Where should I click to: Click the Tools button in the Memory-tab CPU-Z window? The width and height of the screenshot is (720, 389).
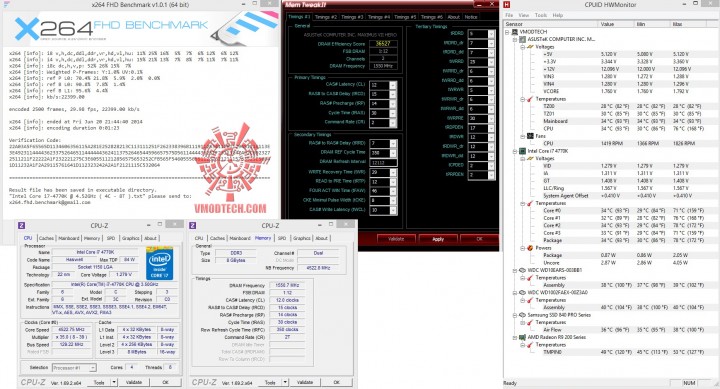(270, 382)
